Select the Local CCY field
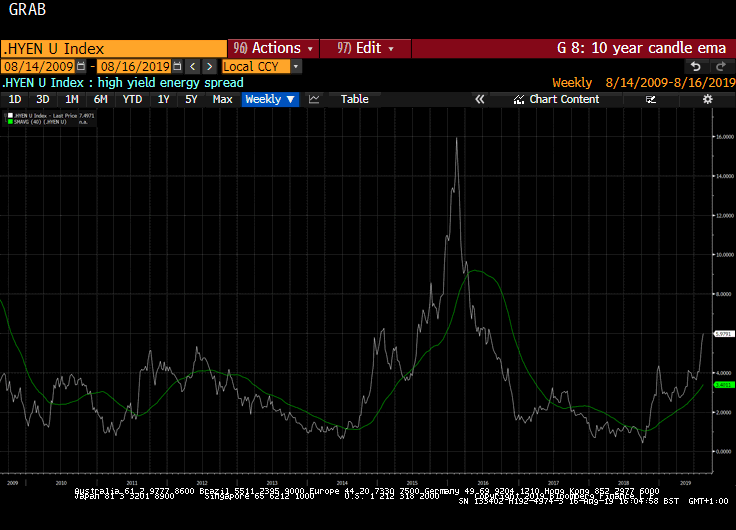Viewport: 736px width, 530px height. coord(256,67)
